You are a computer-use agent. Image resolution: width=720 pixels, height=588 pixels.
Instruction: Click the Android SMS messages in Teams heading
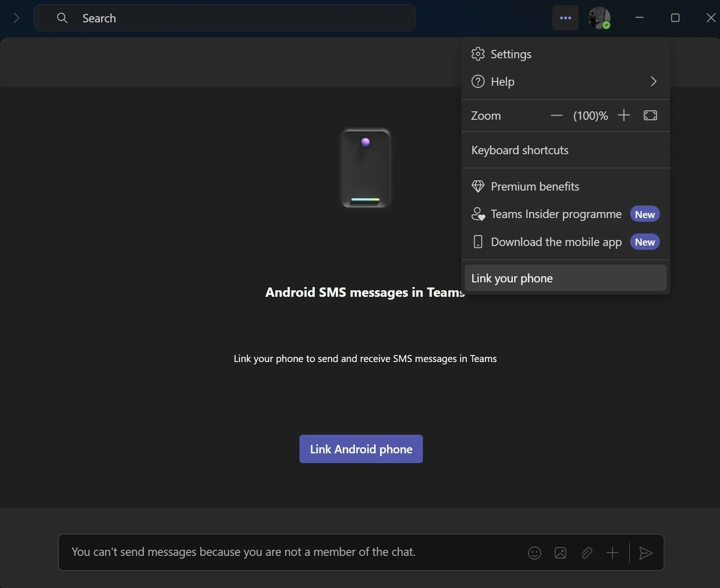[365, 292]
